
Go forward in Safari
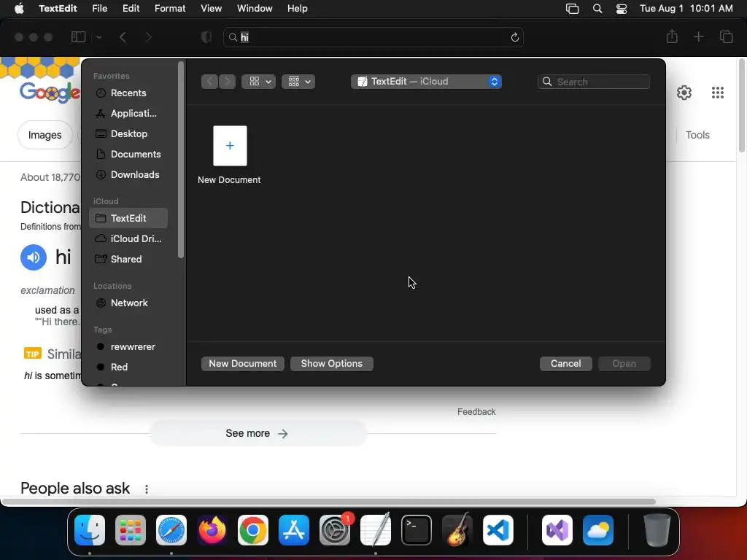pyautogui.click(x=148, y=37)
